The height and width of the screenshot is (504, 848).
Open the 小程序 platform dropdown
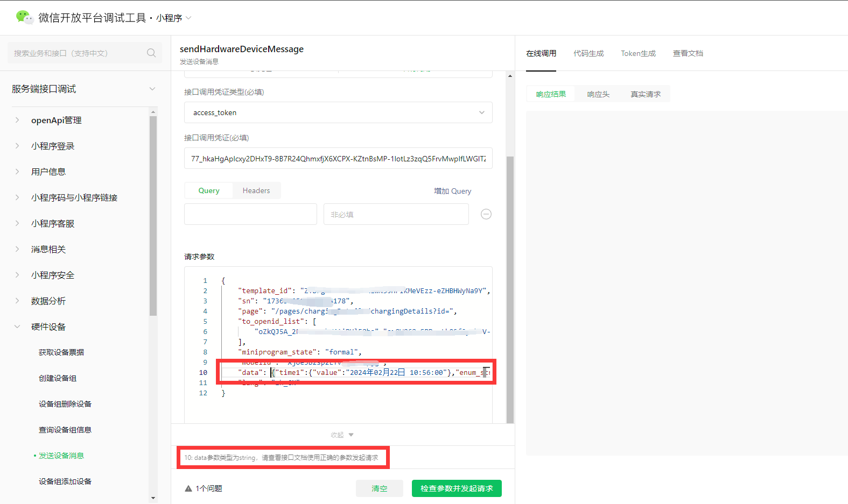[173, 18]
